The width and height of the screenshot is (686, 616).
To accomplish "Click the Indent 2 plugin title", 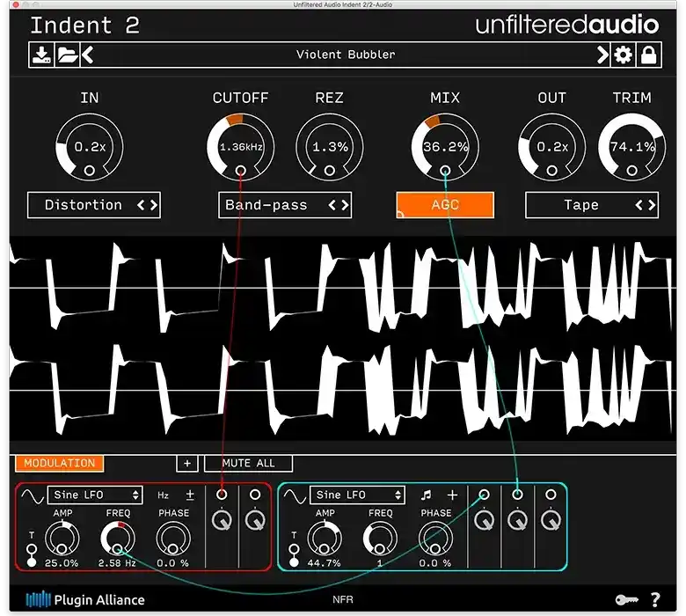I will [85, 26].
